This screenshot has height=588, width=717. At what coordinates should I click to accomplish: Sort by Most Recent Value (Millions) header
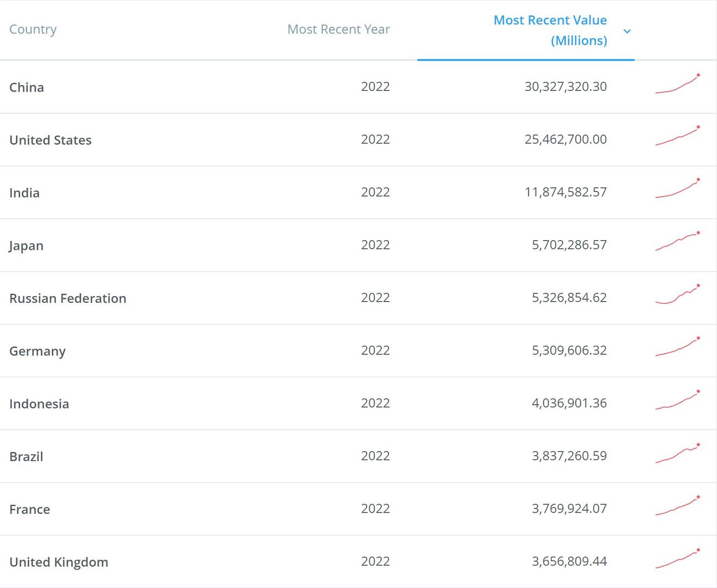[x=550, y=30]
